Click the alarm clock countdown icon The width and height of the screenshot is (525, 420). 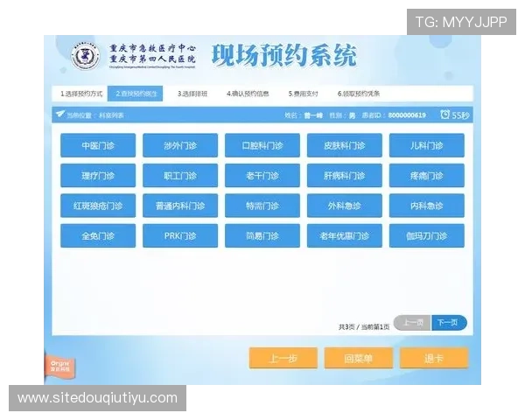(x=444, y=115)
